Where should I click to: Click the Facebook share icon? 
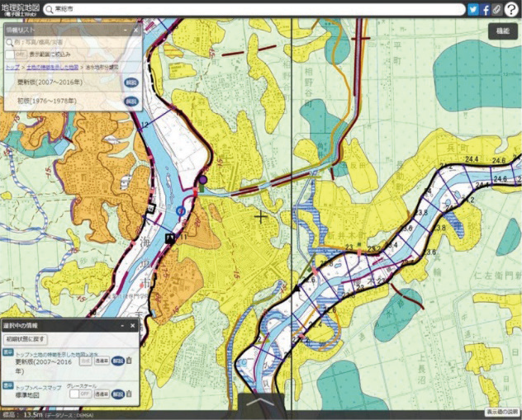click(x=486, y=10)
